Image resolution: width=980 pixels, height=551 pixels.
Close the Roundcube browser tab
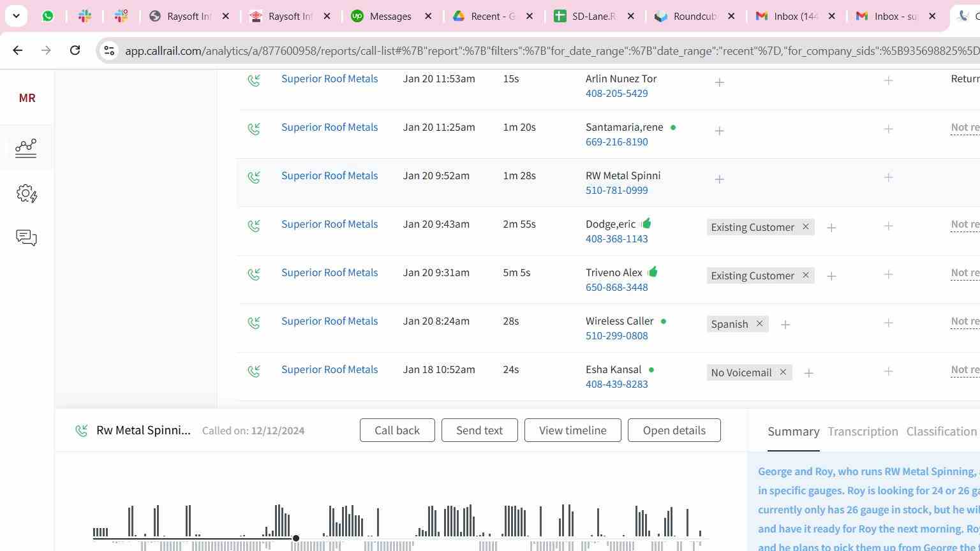[731, 16]
